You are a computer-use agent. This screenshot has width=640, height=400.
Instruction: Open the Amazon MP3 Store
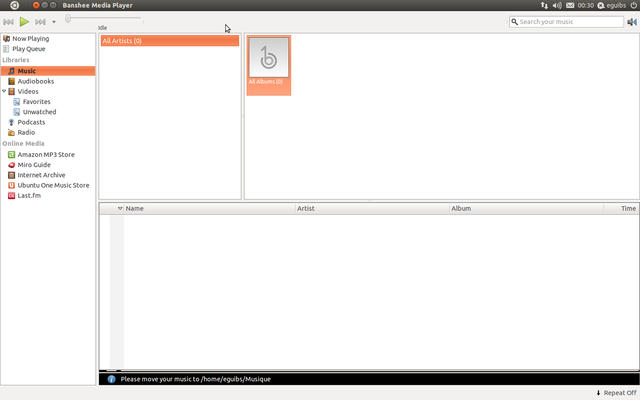(x=45, y=155)
